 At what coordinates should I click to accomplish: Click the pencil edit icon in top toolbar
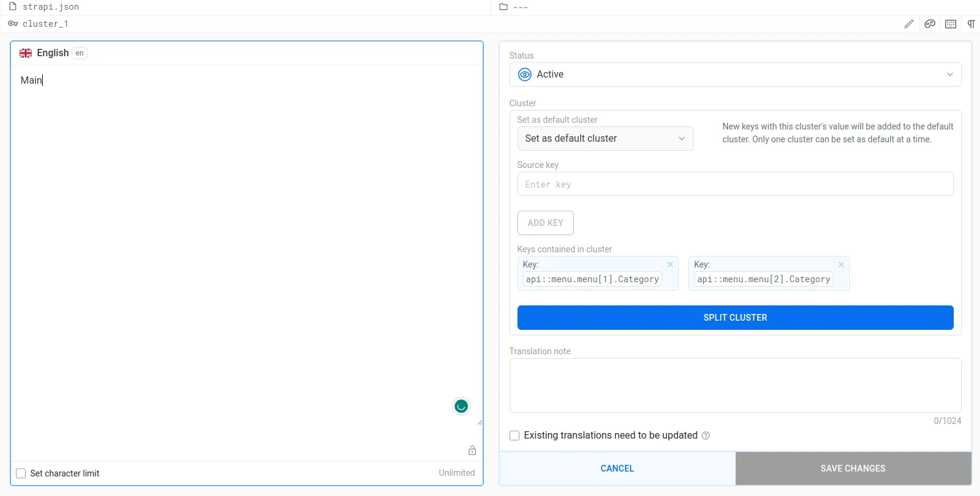pos(909,24)
